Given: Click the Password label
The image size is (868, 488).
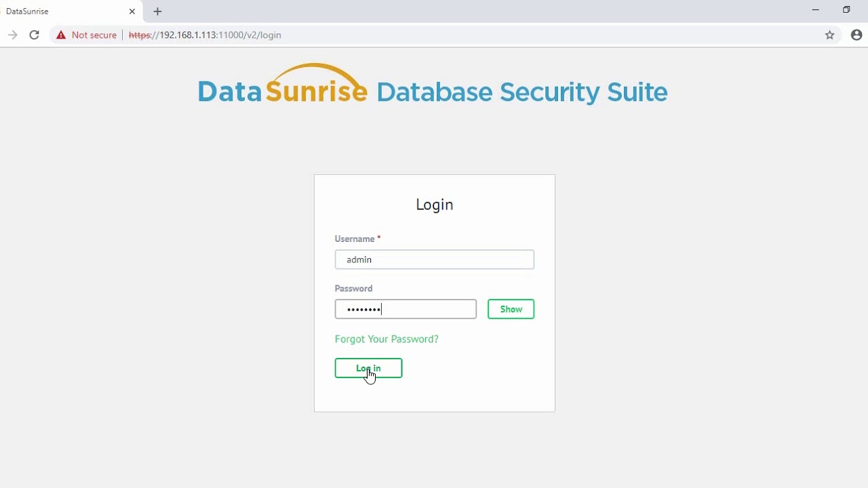Looking at the screenshot, I should 353,288.
